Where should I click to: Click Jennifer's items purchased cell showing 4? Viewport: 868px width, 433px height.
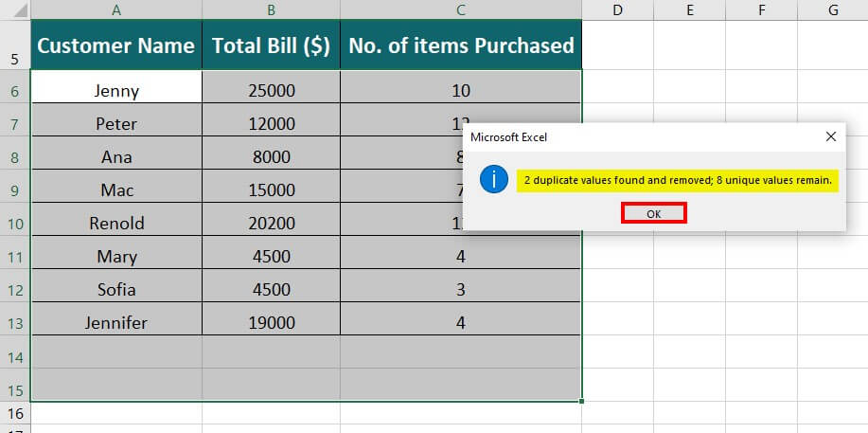click(461, 319)
